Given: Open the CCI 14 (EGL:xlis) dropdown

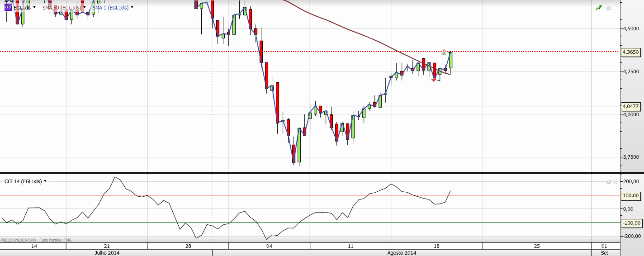Looking at the screenshot, I should point(45,181).
